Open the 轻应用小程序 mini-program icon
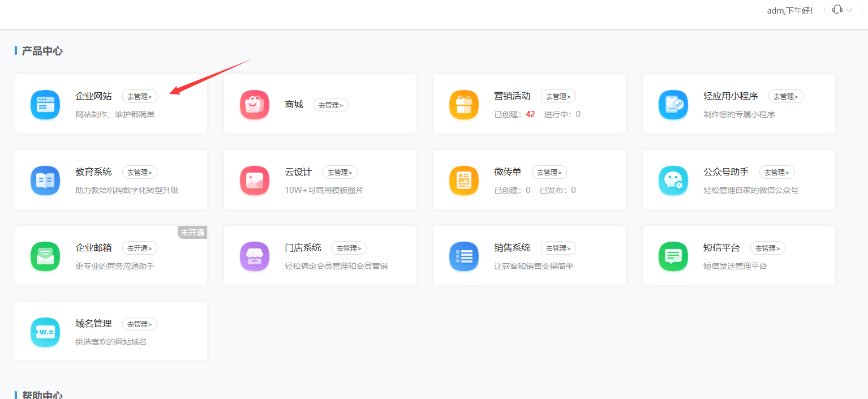The height and width of the screenshot is (399, 868). tap(673, 104)
